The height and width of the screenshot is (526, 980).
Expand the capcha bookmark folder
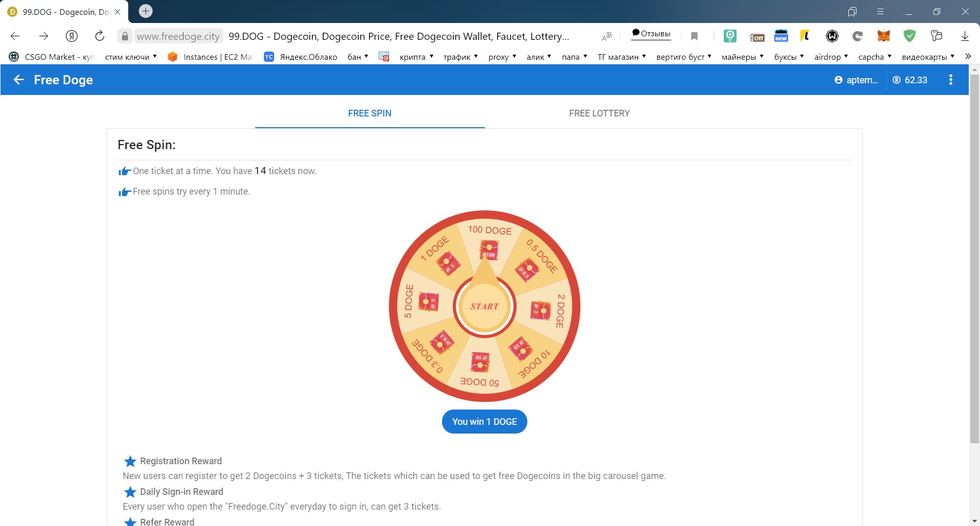pos(875,57)
